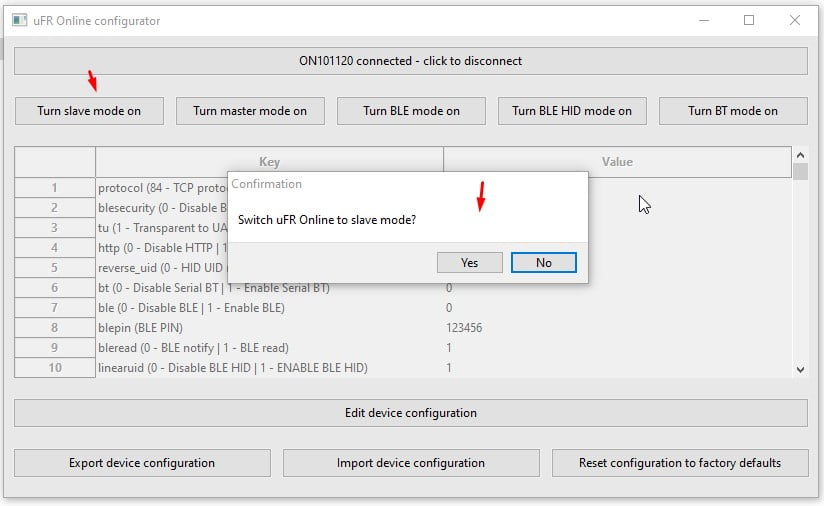Select the blepin (BLE PIN) key cell
The width and height of the screenshot is (824, 506).
click(270, 328)
